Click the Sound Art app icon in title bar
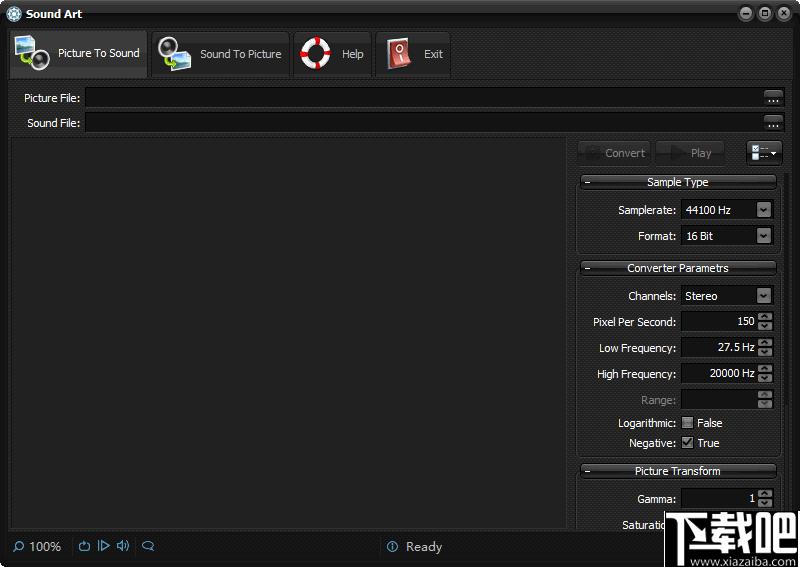Screen dimensions: 800x567 (x=14, y=14)
